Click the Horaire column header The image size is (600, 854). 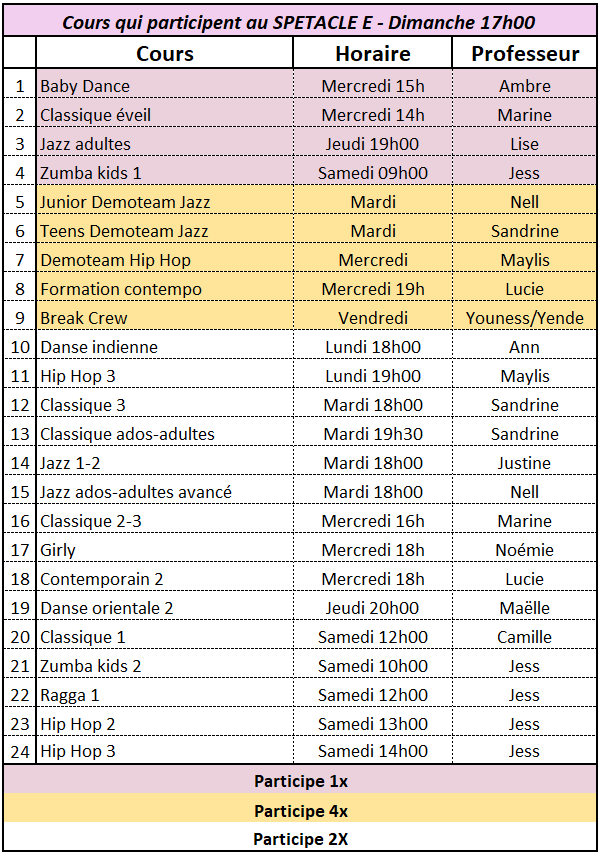coord(373,53)
